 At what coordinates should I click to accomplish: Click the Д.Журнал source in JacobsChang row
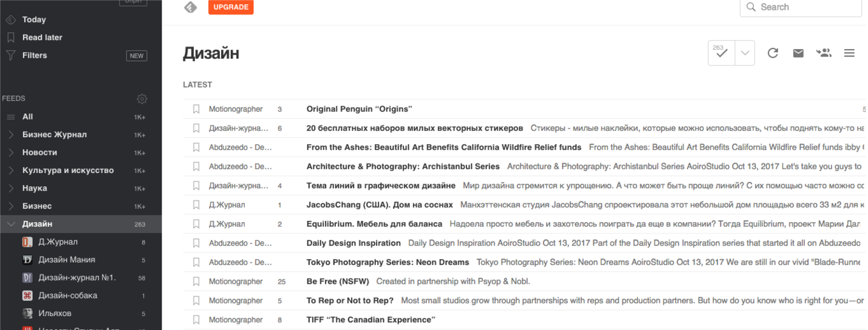[227, 205]
